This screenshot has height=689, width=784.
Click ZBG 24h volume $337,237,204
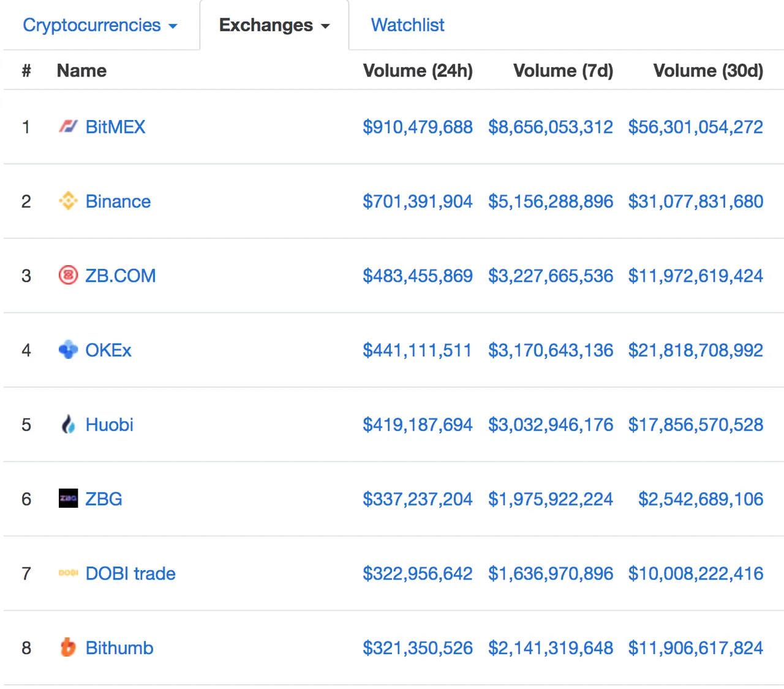[418, 499]
